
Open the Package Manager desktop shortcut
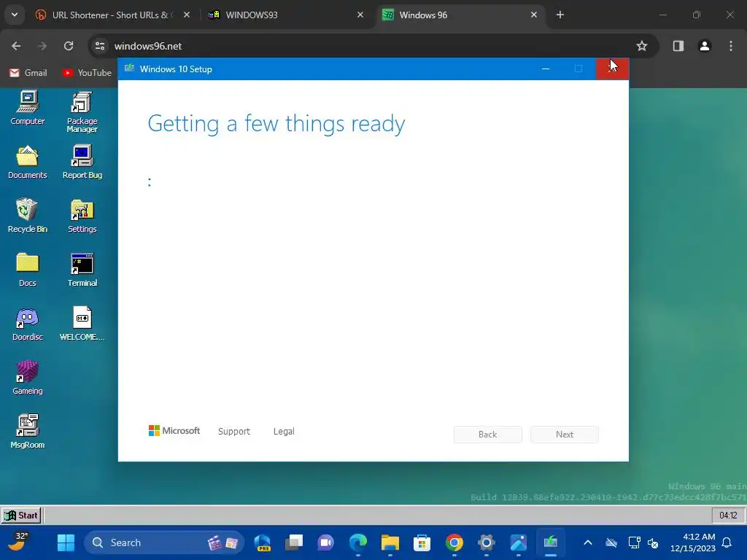point(82,112)
